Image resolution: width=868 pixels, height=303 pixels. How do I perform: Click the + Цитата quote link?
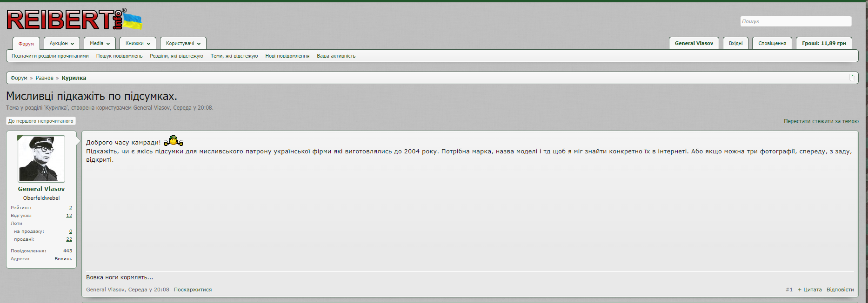click(x=809, y=290)
